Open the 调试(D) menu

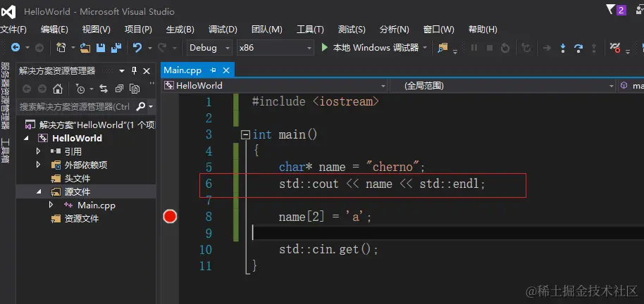coord(223,30)
